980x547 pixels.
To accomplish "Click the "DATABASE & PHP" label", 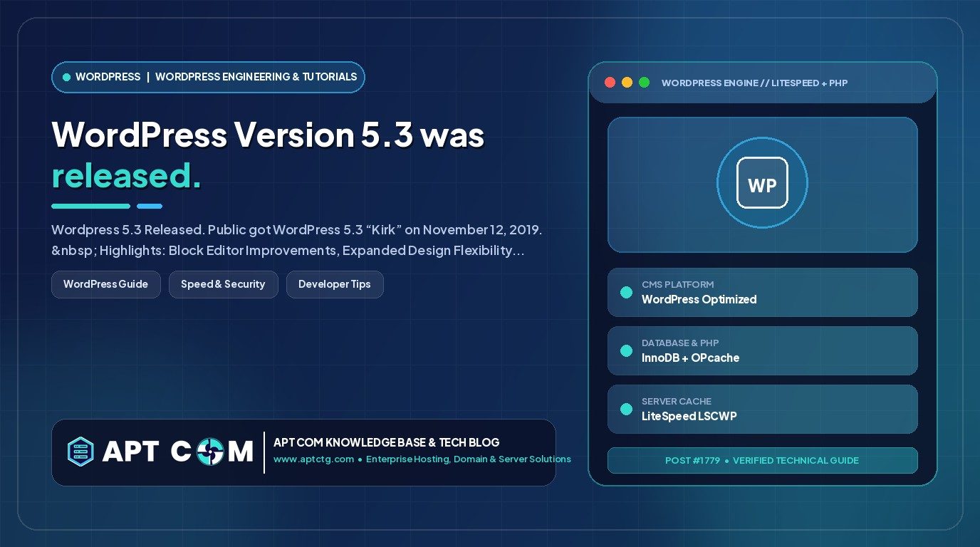I will pyautogui.click(x=680, y=343).
